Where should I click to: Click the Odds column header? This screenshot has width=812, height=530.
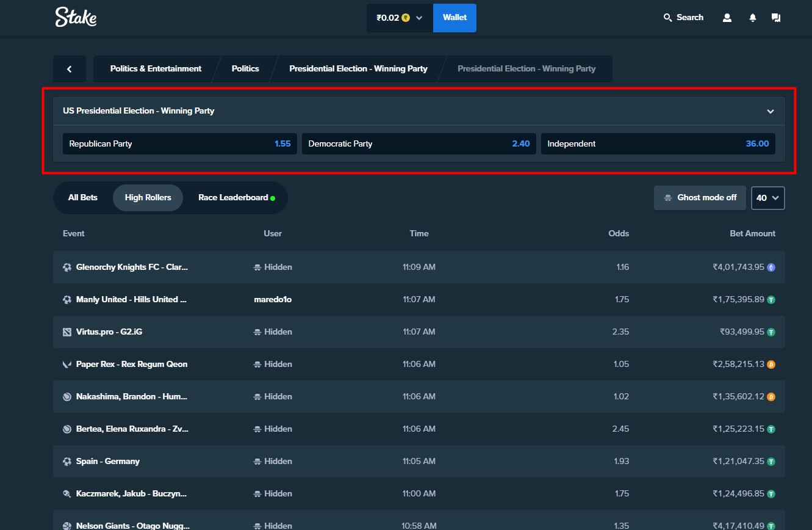click(x=619, y=233)
